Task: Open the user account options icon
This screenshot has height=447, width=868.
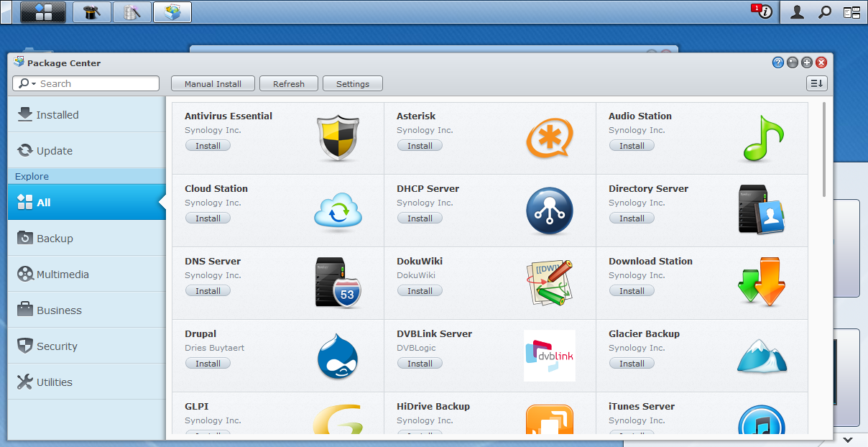Action: 797,11
